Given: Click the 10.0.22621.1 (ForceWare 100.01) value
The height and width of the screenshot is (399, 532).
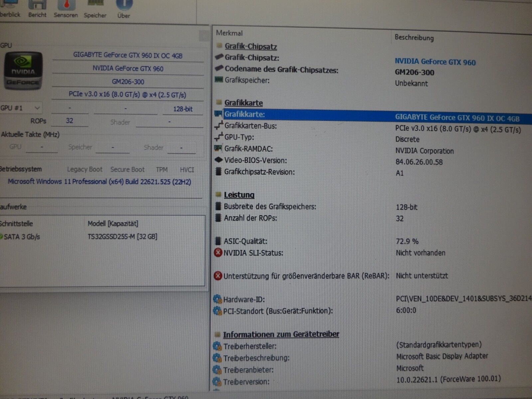Looking at the screenshot, I should coord(449,379).
